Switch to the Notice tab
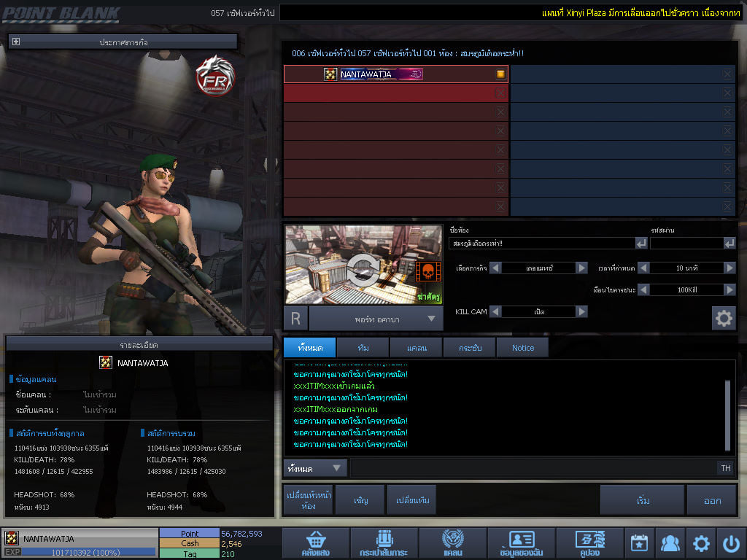747x560 pixels. coord(522,348)
